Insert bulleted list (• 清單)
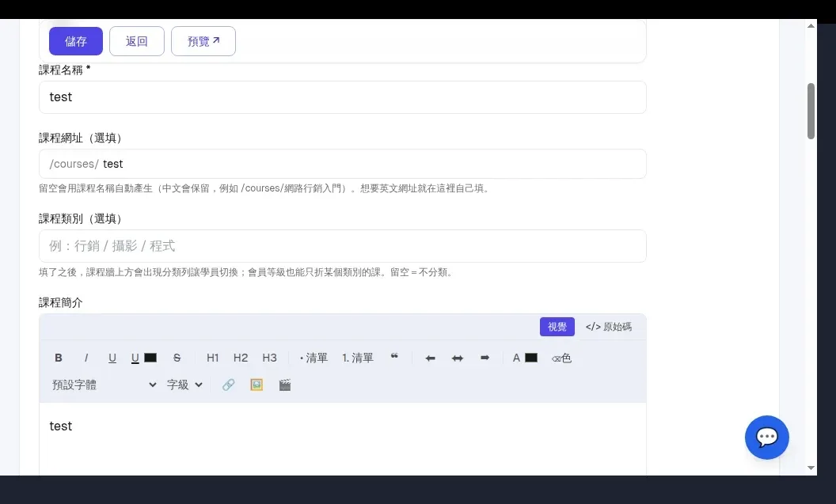Viewport: 836px width, 504px height. (313, 358)
